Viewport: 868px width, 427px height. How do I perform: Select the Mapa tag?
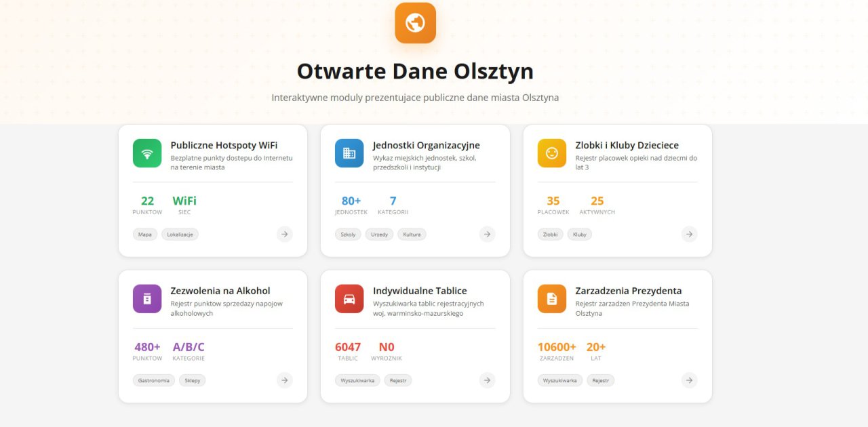[145, 235]
